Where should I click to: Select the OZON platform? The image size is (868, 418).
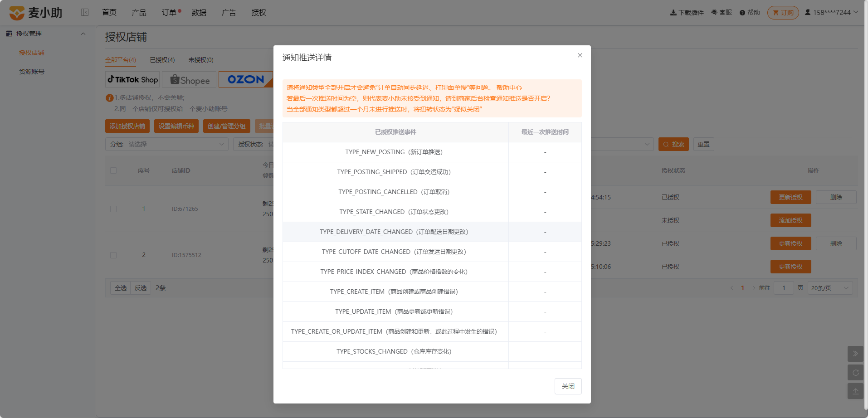pyautogui.click(x=246, y=79)
